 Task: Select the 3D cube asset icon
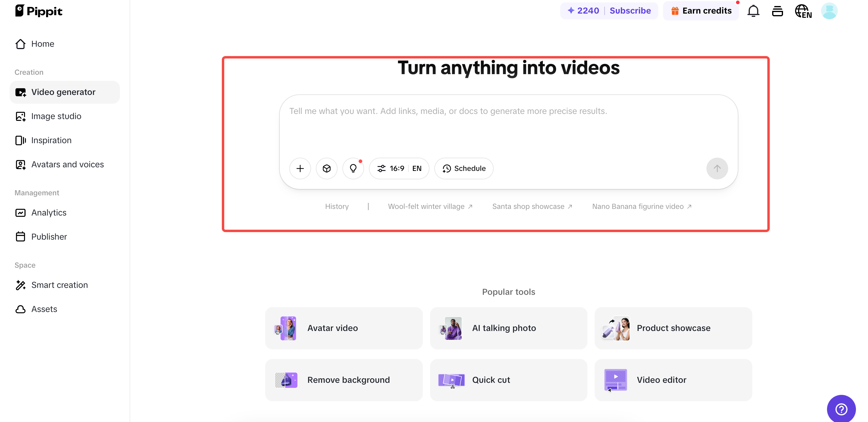coord(326,168)
